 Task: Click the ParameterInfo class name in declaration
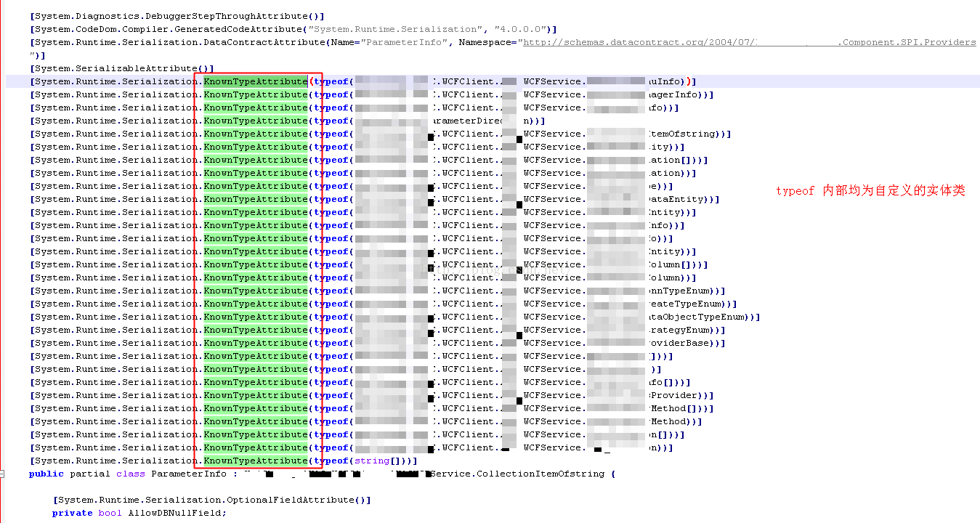(189, 474)
